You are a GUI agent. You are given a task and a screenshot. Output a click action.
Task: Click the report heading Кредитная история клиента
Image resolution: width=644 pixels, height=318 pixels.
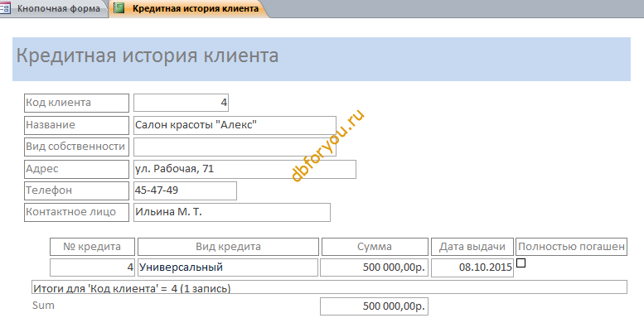(148, 55)
